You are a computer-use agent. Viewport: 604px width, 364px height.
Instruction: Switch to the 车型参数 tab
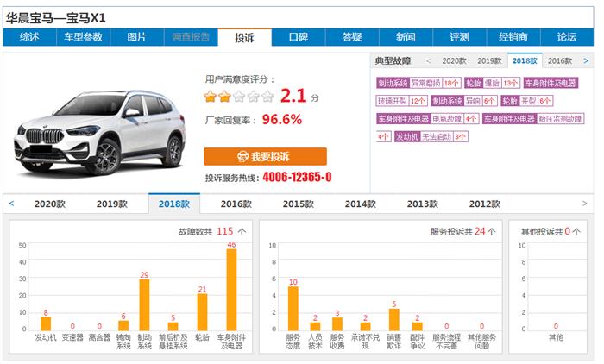(83, 37)
